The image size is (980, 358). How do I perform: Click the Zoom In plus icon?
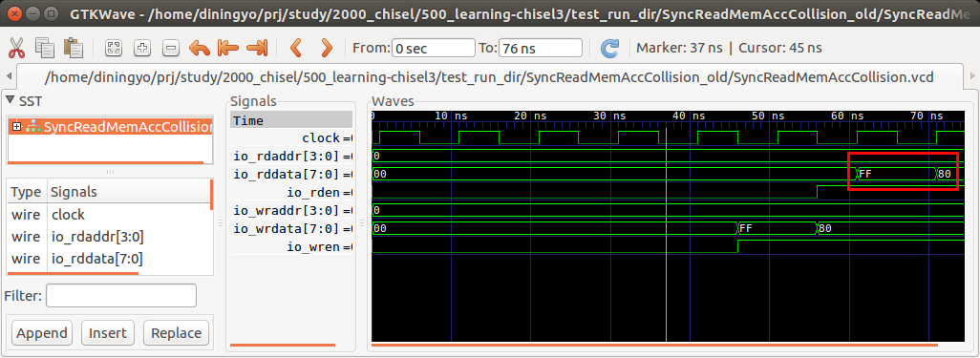coord(142,48)
